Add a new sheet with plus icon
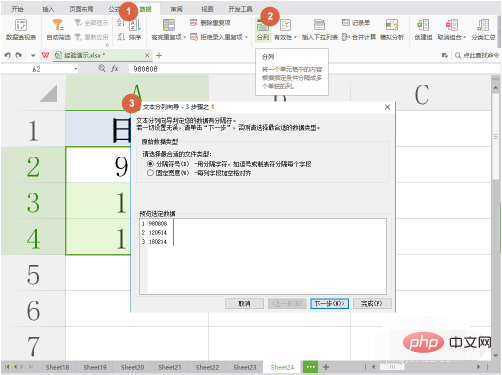Image resolution: width=502 pixels, height=375 pixels. [326, 367]
